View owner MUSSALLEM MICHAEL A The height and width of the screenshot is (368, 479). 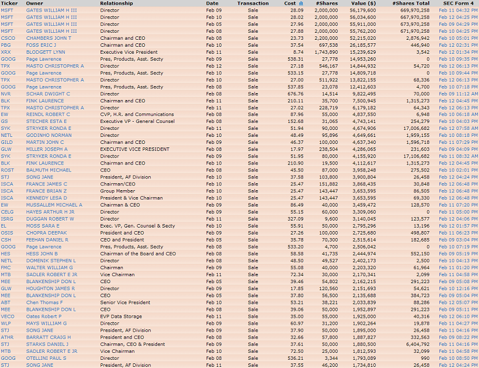54,205
